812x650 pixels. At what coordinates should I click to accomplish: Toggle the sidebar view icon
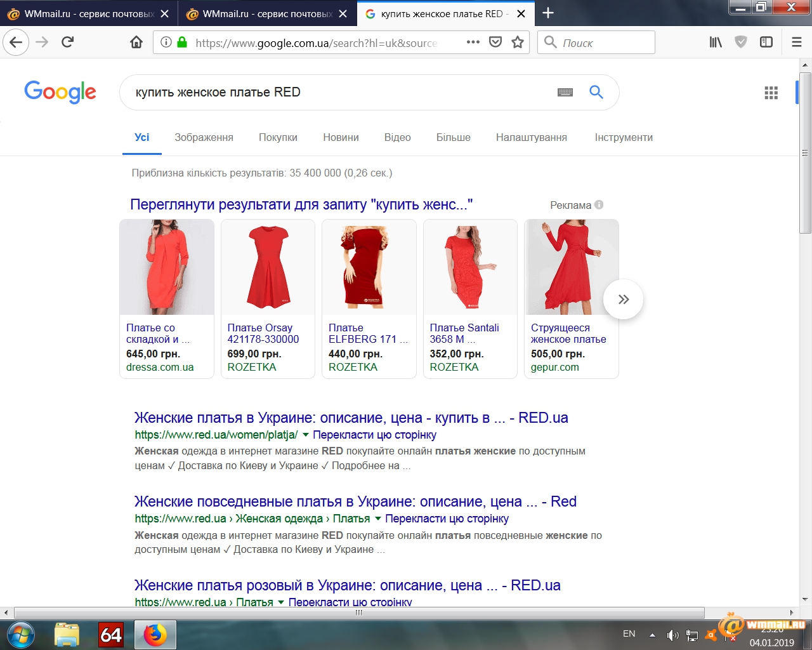click(x=766, y=43)
